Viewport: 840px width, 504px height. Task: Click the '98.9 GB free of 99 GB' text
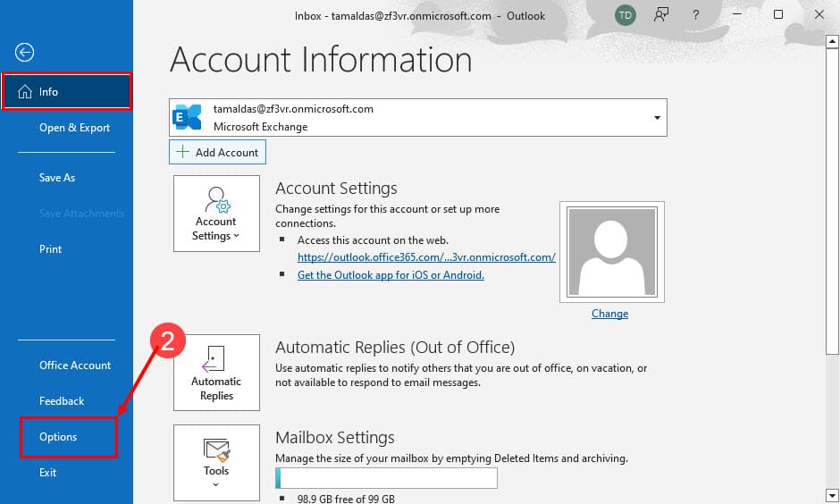coord(346,499)
